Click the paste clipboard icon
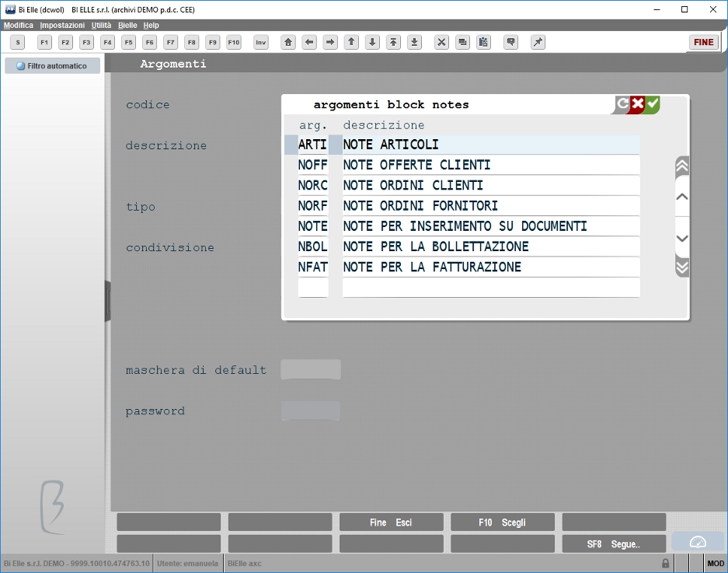The image size is (728, 573). point(483,42)
